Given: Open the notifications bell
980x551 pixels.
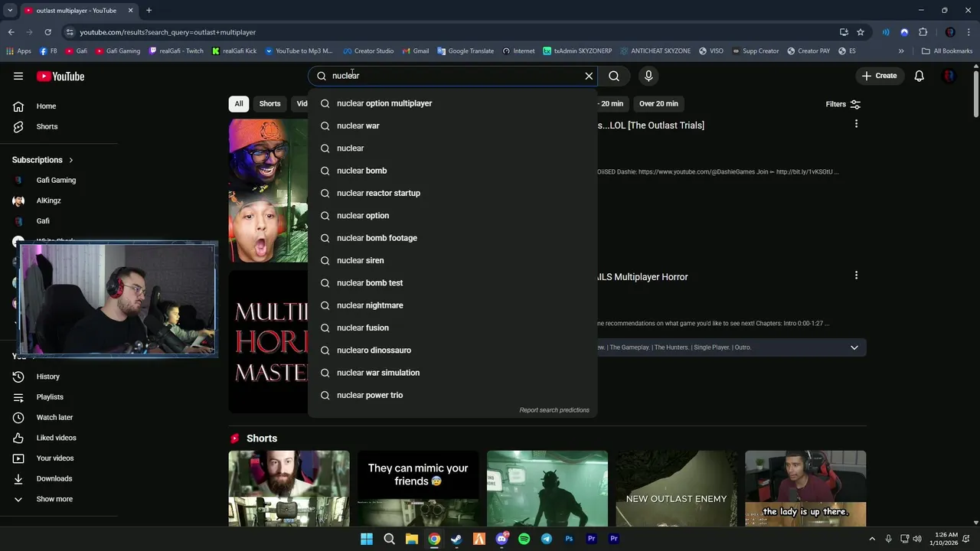Looking at the screenshot, I should [x=919, y=76].
